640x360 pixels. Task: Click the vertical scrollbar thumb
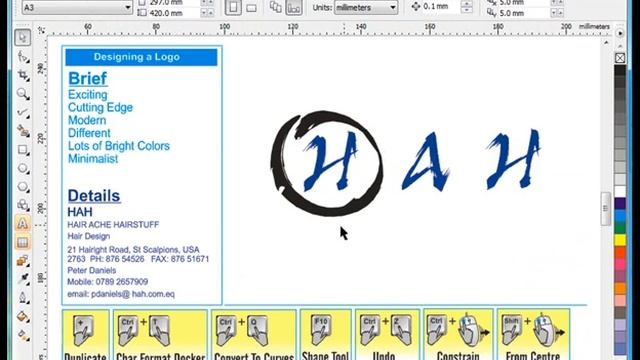click(x=606, y=209)
